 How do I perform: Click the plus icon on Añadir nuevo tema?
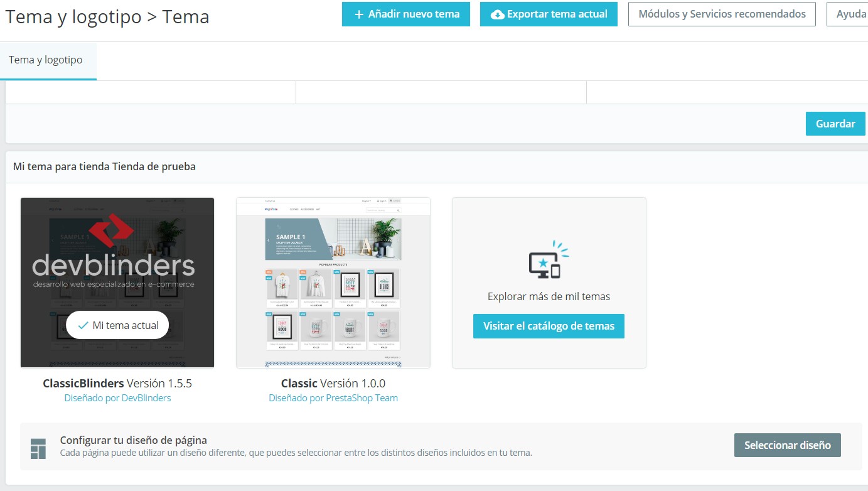tap(359, 14)
